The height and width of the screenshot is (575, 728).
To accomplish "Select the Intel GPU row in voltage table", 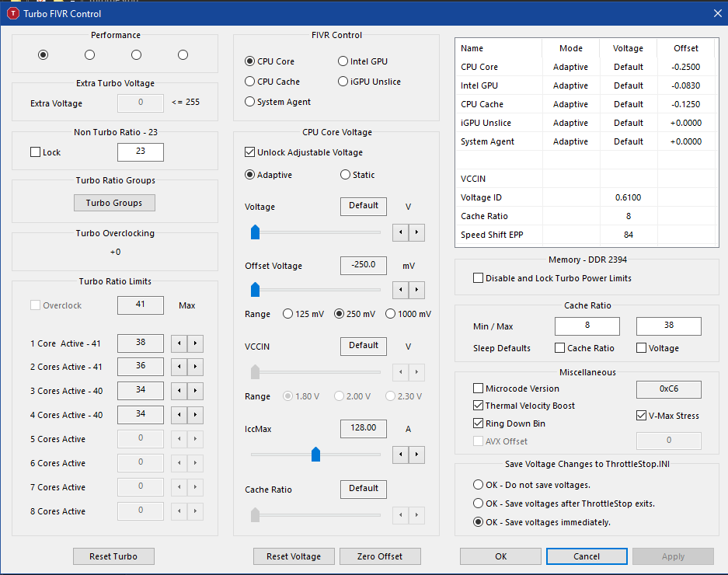I will (x=585, y=85).
